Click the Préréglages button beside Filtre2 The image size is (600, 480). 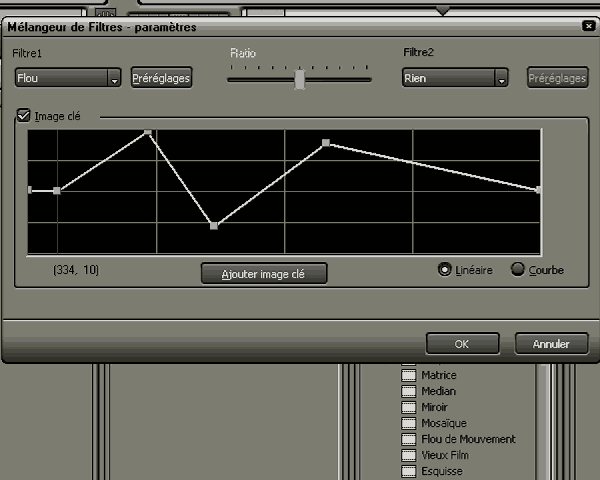[557, 78]
